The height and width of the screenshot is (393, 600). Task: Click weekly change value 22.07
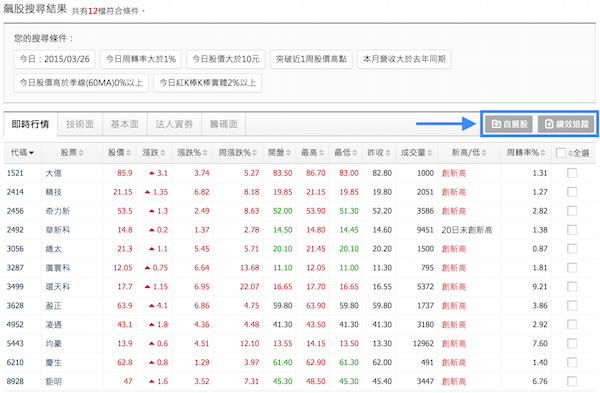click(249, 287)
